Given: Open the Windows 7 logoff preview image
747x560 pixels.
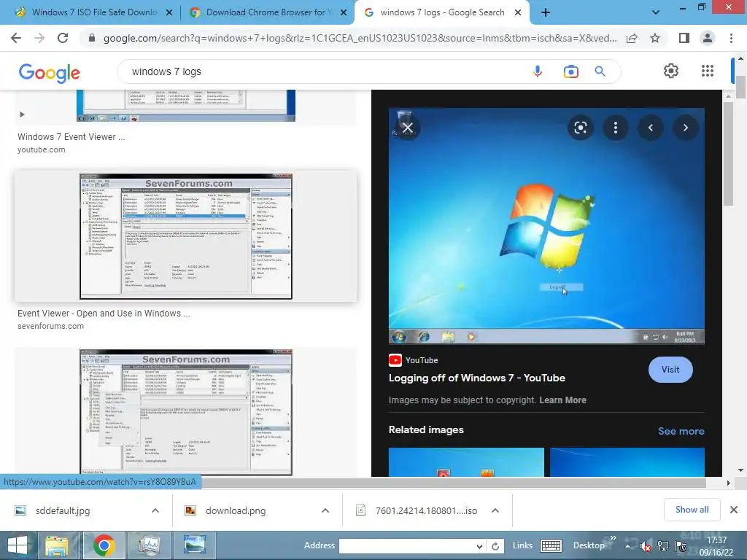Looking at the screenshot, I should 546,226.
